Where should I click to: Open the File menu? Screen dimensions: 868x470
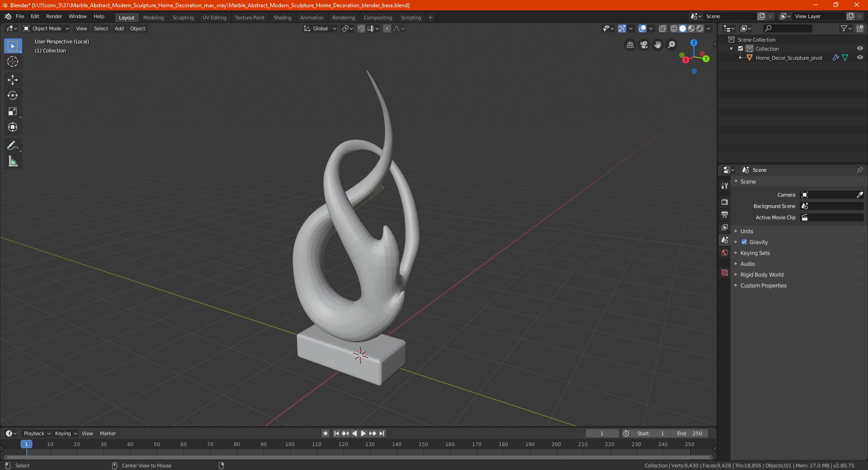tap(20, 16)
